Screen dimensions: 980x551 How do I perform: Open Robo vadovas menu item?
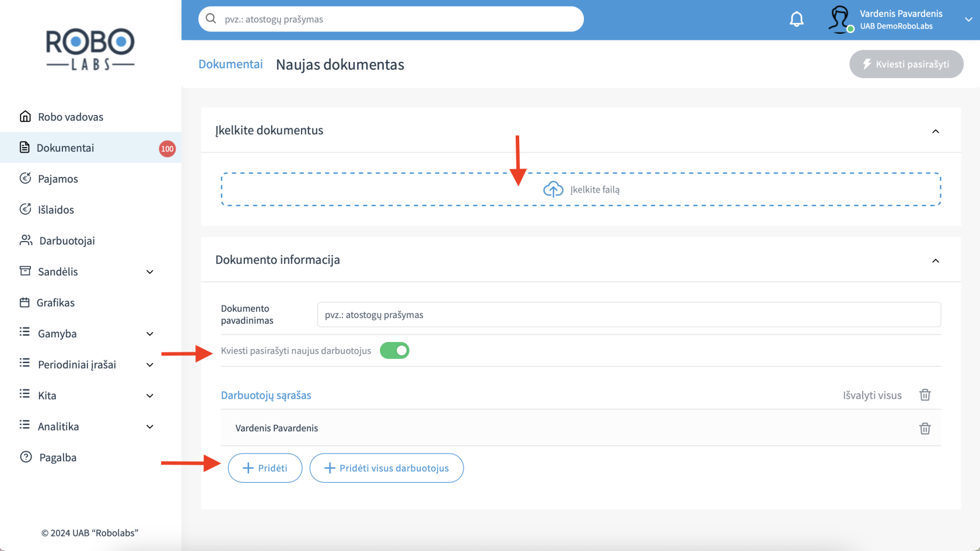pos(90,117)
